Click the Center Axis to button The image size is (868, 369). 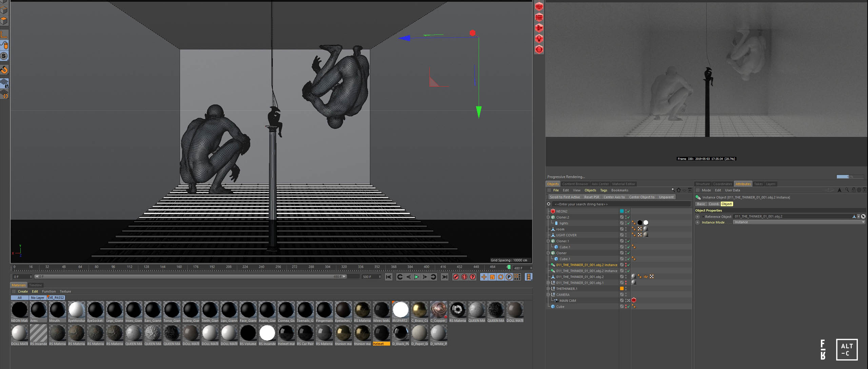point(614,197)
